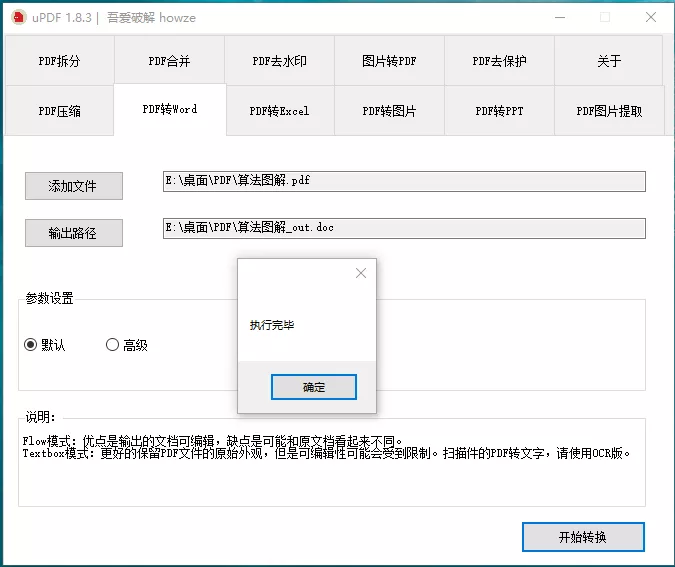Switch to the PDF转图片 tab
The height and width of the screenshot is (567, 675).
tap(389, 111)
